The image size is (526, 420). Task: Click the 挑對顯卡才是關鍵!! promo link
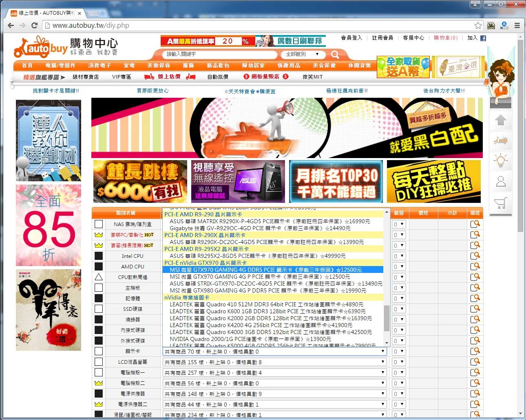click(56, 91)
